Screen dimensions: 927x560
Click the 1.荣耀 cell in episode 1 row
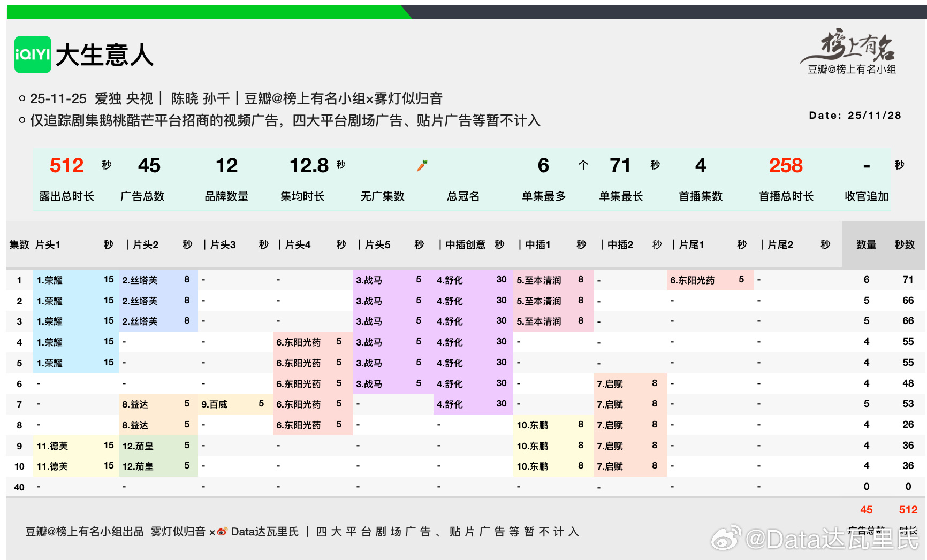point(76,280)
